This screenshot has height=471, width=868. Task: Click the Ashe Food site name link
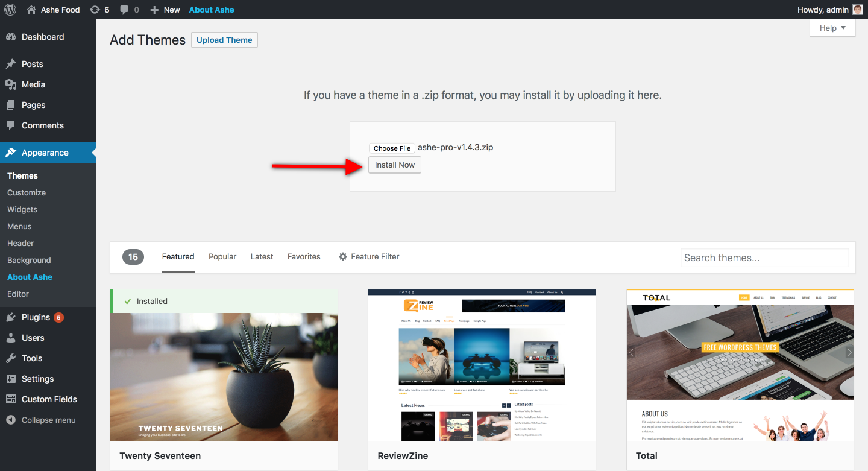click(x=60, y=10)
